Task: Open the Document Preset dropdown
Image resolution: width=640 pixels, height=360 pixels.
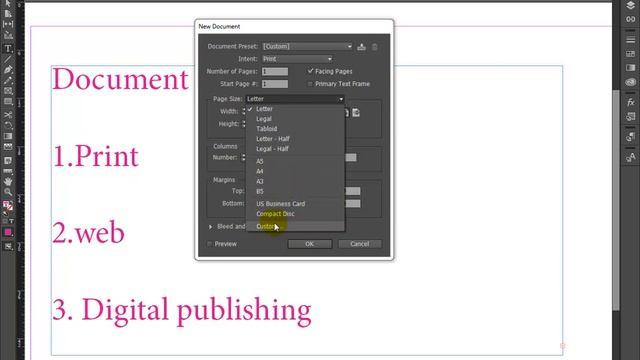Action: [307, 47]
